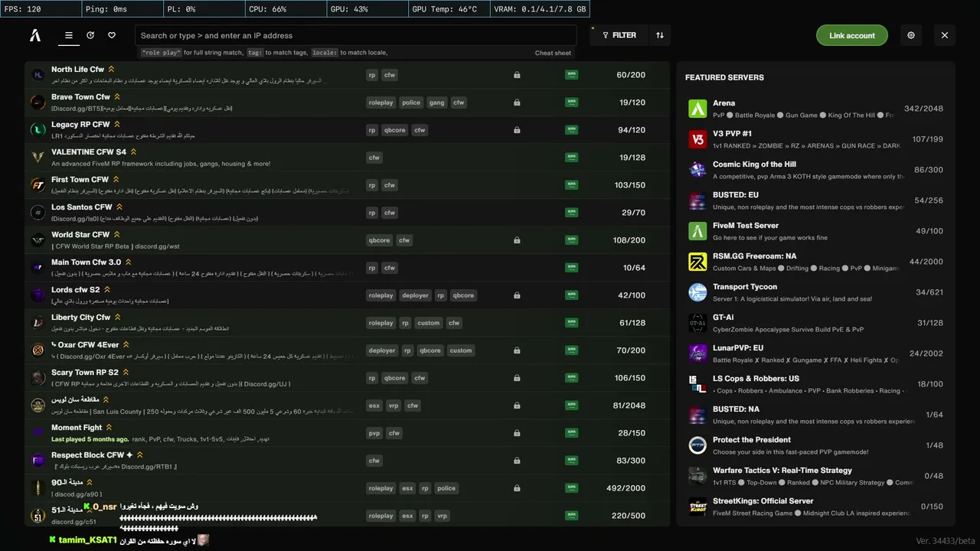Open the server list view icon

69,35
